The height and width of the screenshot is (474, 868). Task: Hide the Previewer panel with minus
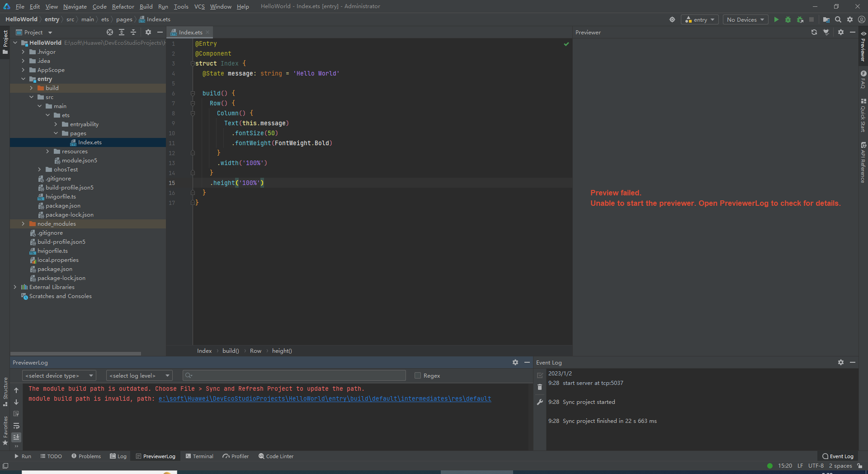pyautogui.click(x=853, y=32)
